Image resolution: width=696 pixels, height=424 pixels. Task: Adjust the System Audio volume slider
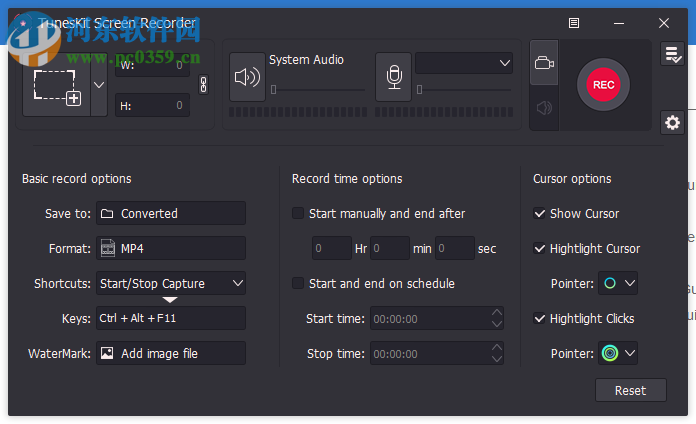pos(317,90)
